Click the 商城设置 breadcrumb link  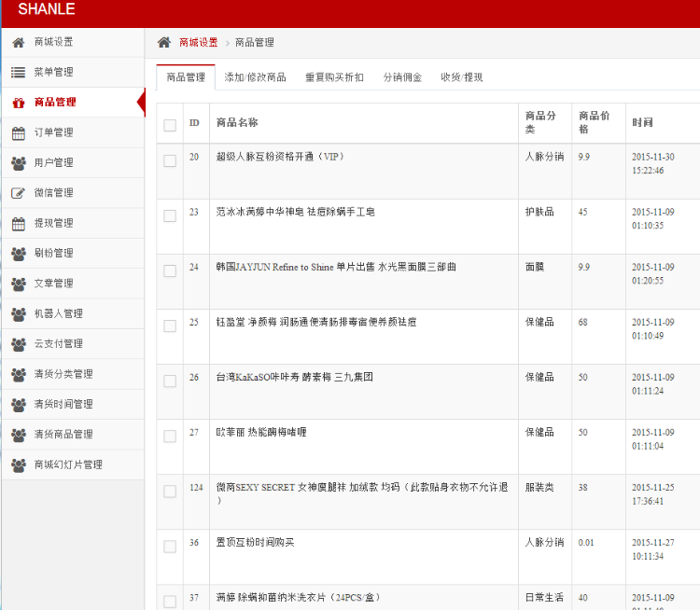198,42
